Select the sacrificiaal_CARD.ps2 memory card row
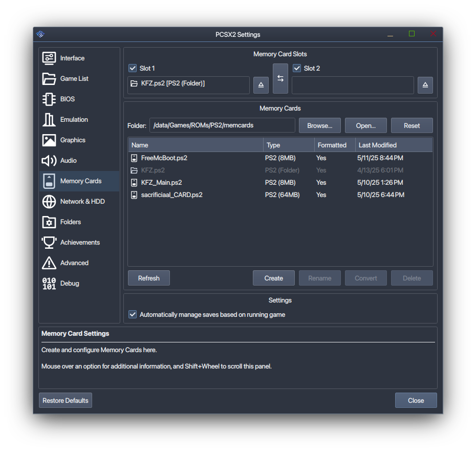The width and height of the screenshot is (476, 453). 171,195
